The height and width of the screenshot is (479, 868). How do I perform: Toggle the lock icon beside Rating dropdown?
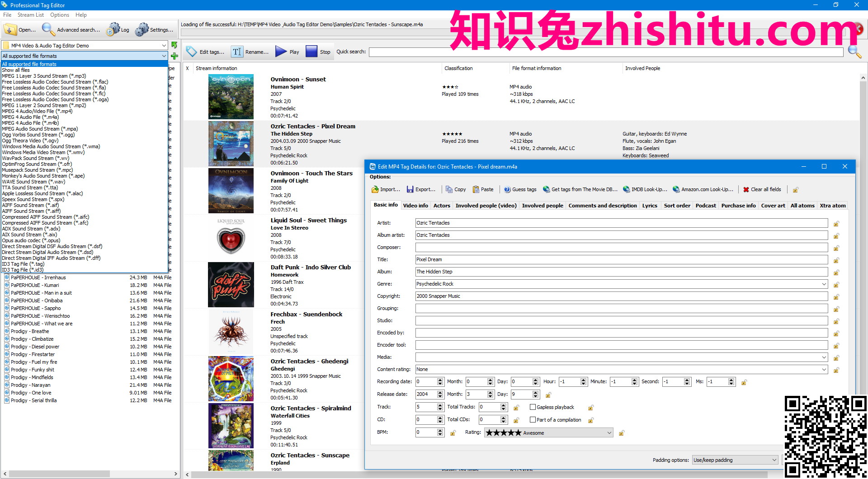tap(622, 433)
